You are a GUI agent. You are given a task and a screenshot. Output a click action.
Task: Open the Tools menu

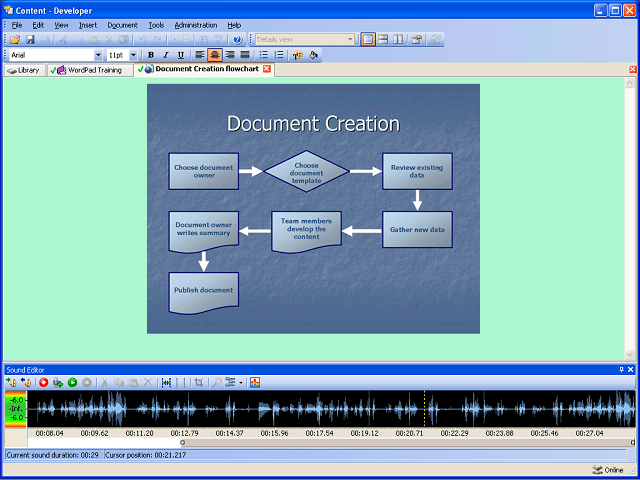click(156, 25)
